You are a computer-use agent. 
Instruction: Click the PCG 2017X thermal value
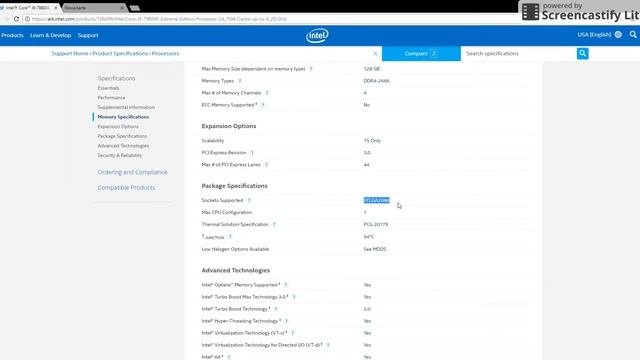[x=376, y=224]
